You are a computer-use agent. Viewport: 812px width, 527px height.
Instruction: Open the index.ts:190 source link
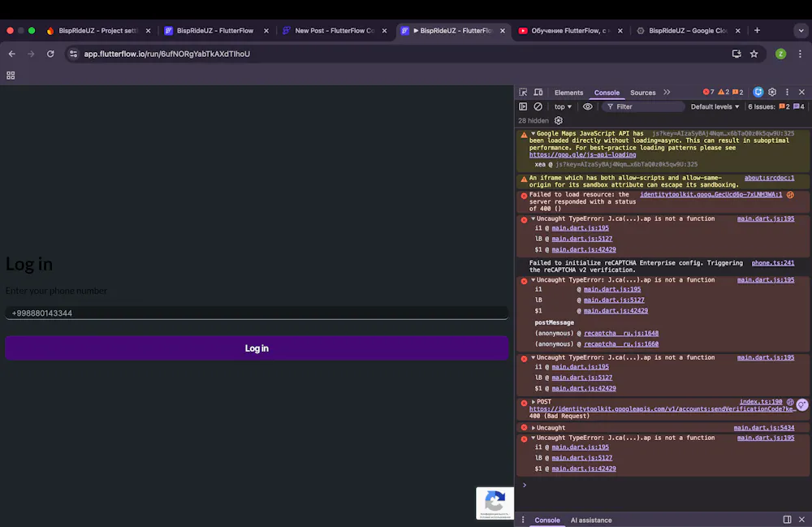pos(760,402)
